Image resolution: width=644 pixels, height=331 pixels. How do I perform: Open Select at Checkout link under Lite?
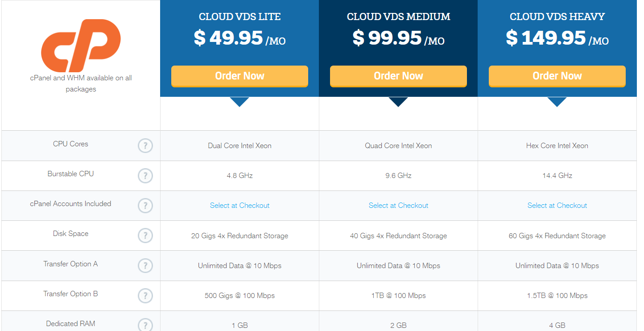pyautogui.click(x=239, y=206)
